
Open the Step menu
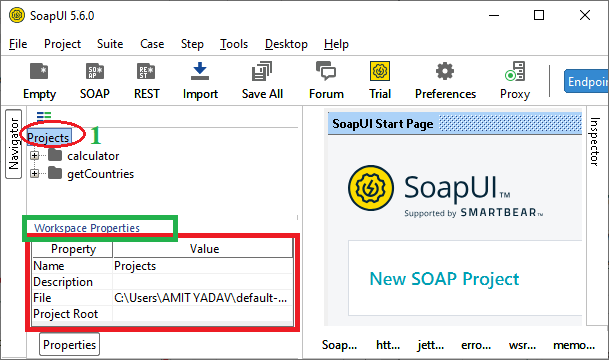[x=192, y=44]
